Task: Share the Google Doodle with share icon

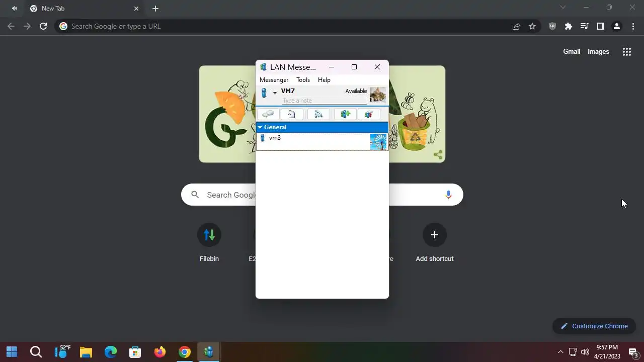Action: click(438, 155)
